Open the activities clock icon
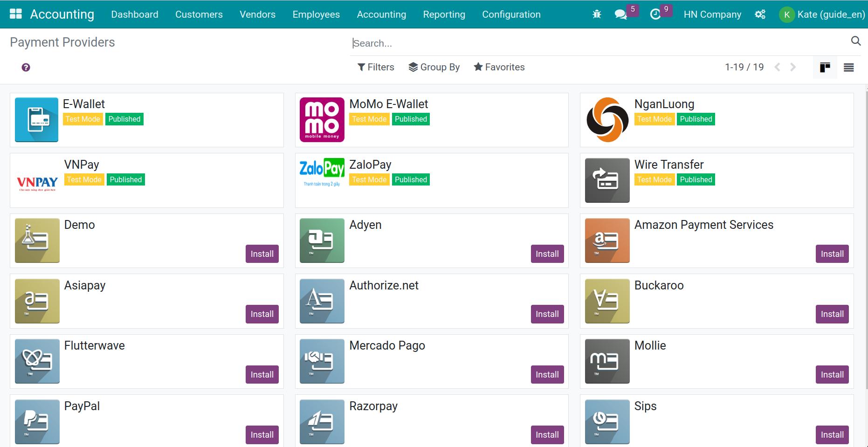Image resolution: width=868 pixels, height=447 pixels. (x=655, y=14)
